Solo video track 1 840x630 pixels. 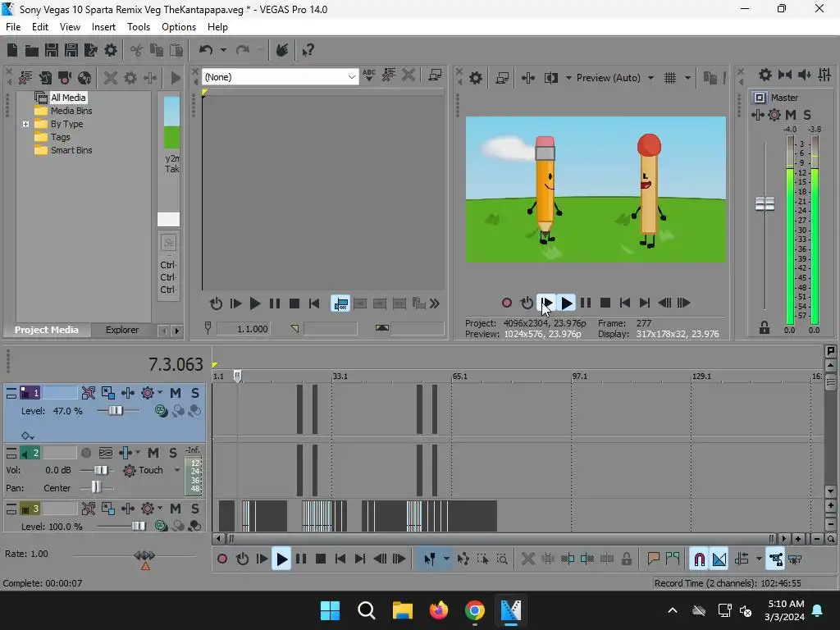click(195, 393)
